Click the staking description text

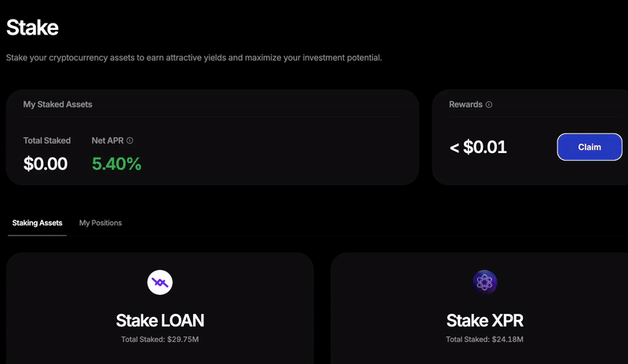(x=194, y=58)
